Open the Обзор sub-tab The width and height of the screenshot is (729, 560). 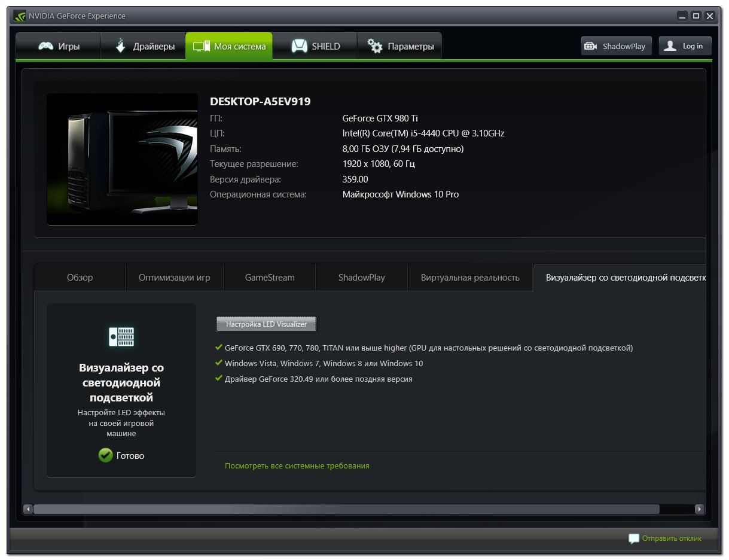coord(80,278)
